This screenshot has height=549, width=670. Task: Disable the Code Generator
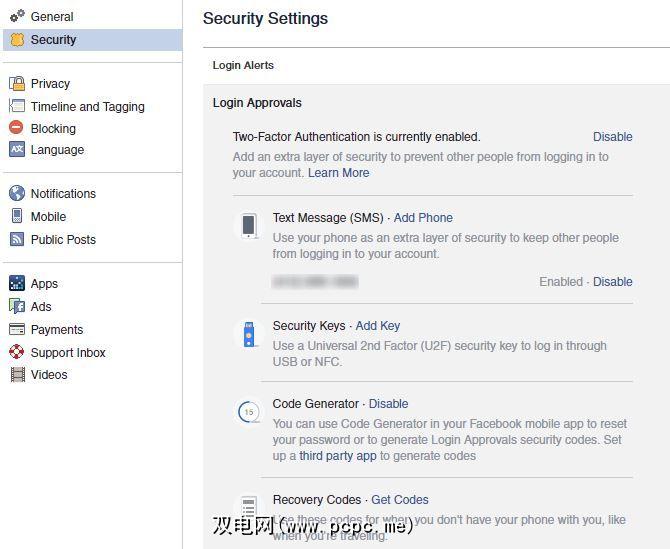(388, 404)
